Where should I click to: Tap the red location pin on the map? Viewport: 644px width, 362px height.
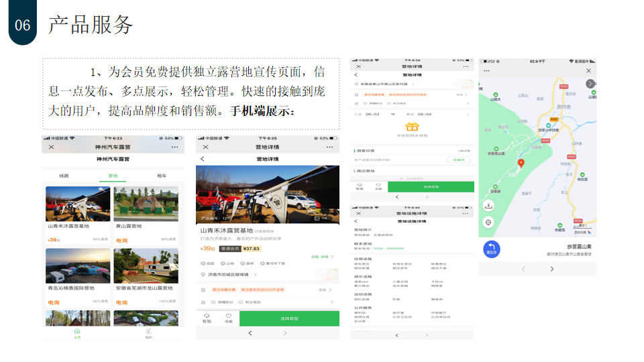click(521, 164)
